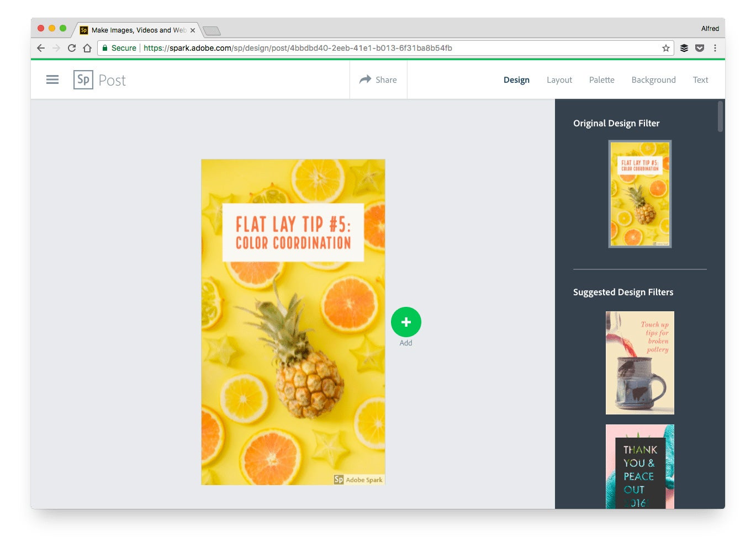Close the 'Make Images, Videos and Web' tab
The image size is (756, 553).
(x=193, y=30)
